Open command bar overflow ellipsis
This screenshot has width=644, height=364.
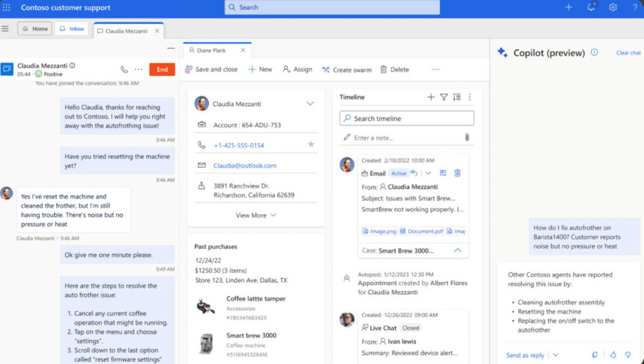pyautogui.click(x=436, y=69)
